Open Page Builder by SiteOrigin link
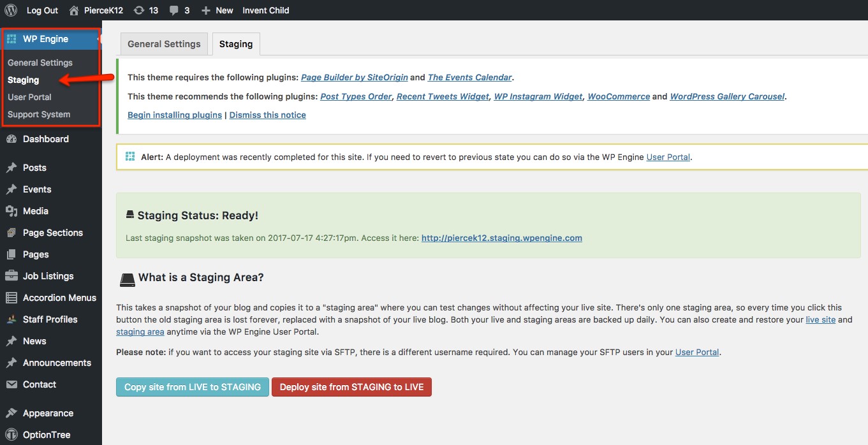Screen dimensions: 868x445 (355, 77)
